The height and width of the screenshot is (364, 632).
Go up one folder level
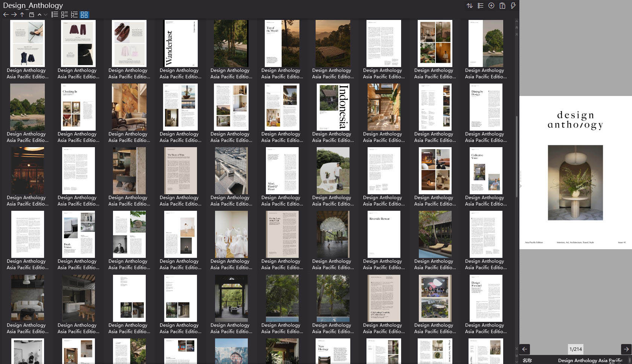[x=22, y=14]
